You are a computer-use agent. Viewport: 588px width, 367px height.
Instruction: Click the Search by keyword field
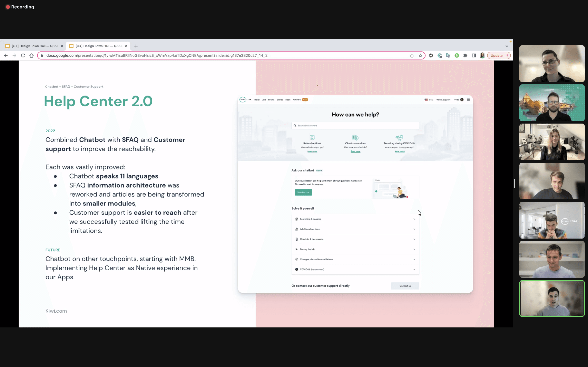(355, 125)
